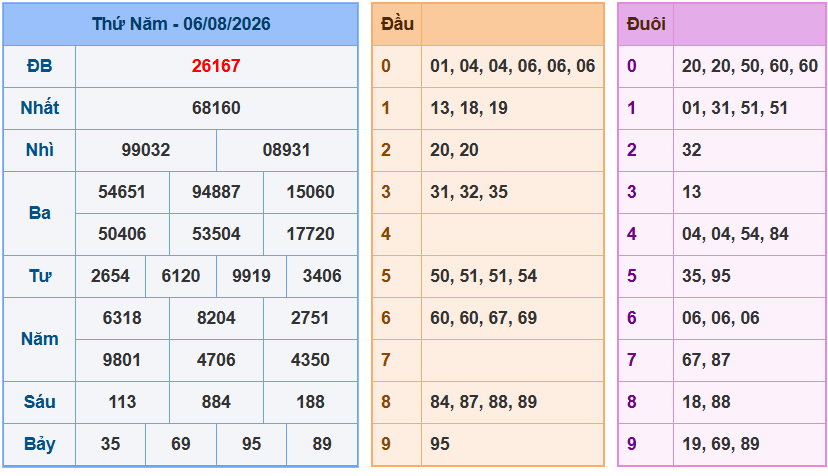828x476 pixels.
Task: Click the header date Thứ Năm - 06/08/2026
Action: (181, 24)
